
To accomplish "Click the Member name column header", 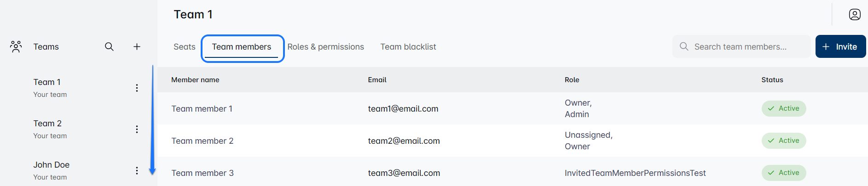I will pos(195,80).
